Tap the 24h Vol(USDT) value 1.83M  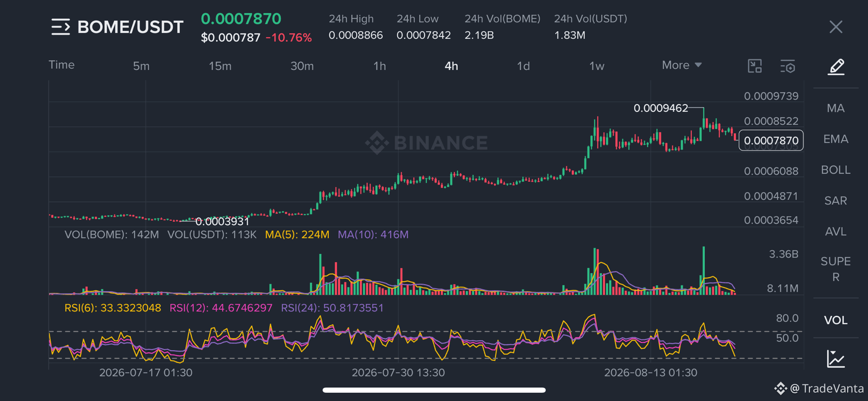coord(570,35)
